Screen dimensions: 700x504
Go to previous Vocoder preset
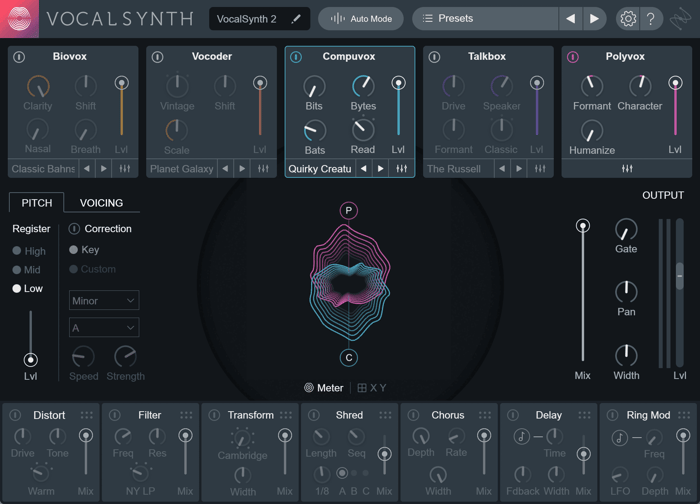coord(225,169)
